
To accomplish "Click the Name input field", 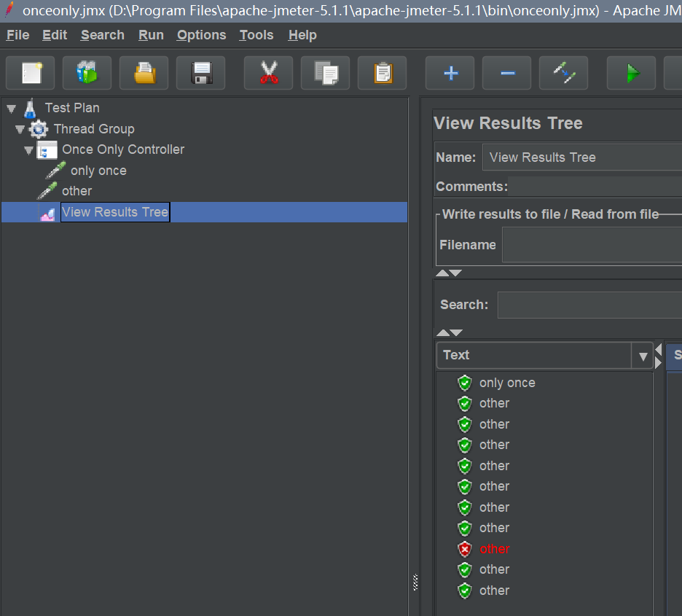I will (582, 157).
